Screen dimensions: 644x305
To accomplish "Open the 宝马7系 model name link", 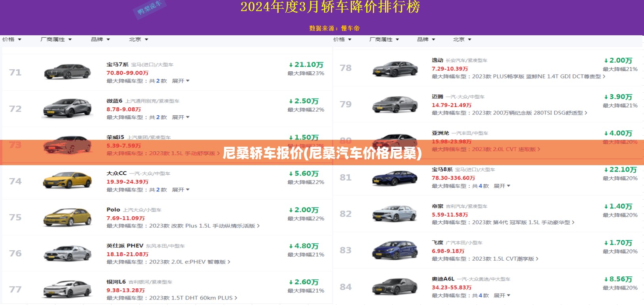I will 118,65.
